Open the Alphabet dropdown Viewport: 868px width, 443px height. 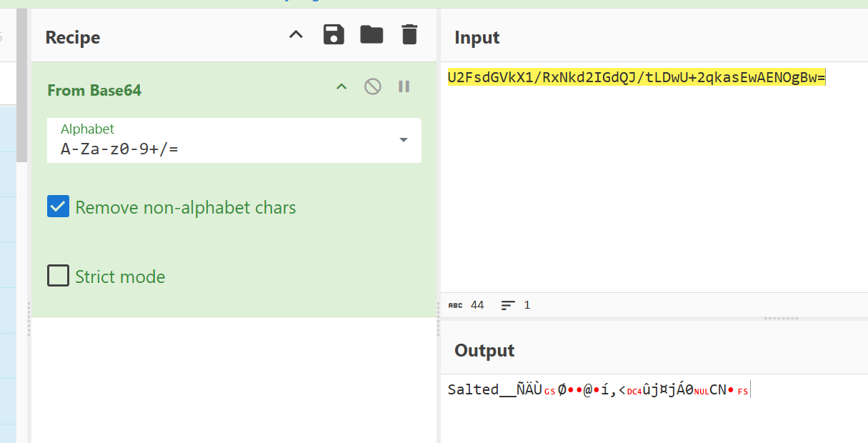point(403,140)
